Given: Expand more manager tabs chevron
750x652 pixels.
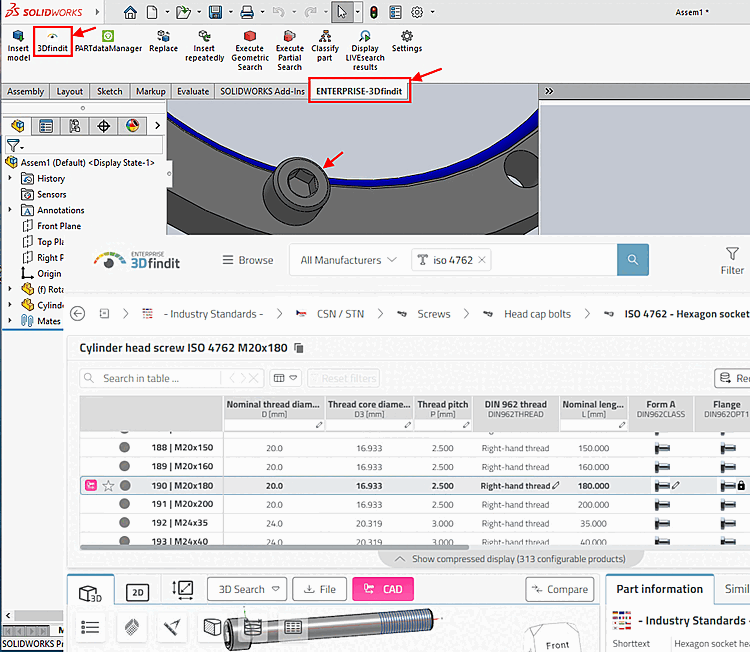Looking at the screenshot, I should pos(157,126).
